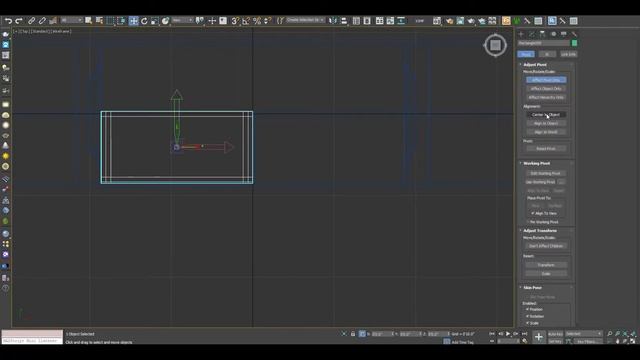Select the Unlink Selection tool

(x=42, y=21)
